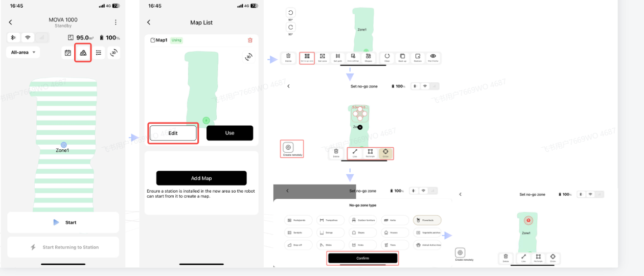Choose Slopes no-go zone type
The height and width of the screenshot is (276, 644).
click(362, 233)
